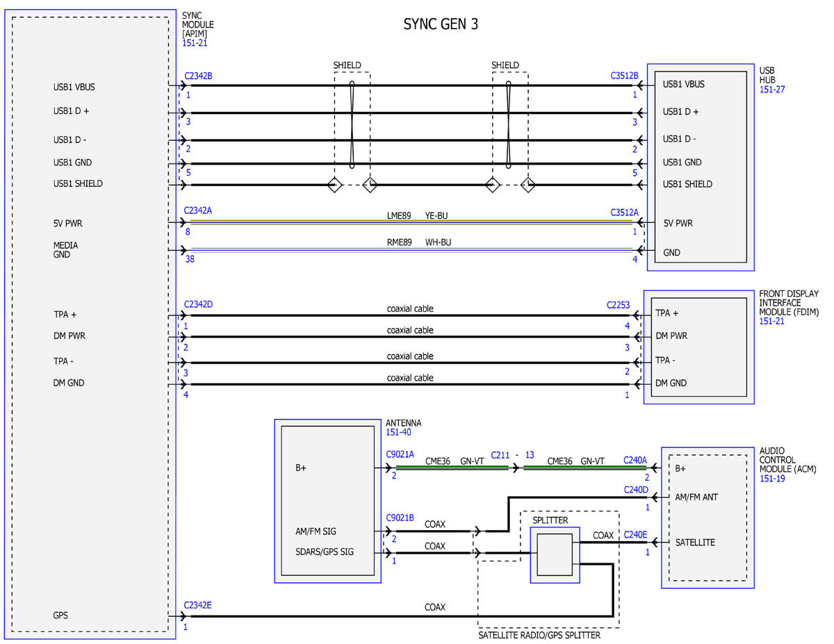Click the YE-BU wire color label
Viewport: 834px width, 644px height.
coord(436,216)
